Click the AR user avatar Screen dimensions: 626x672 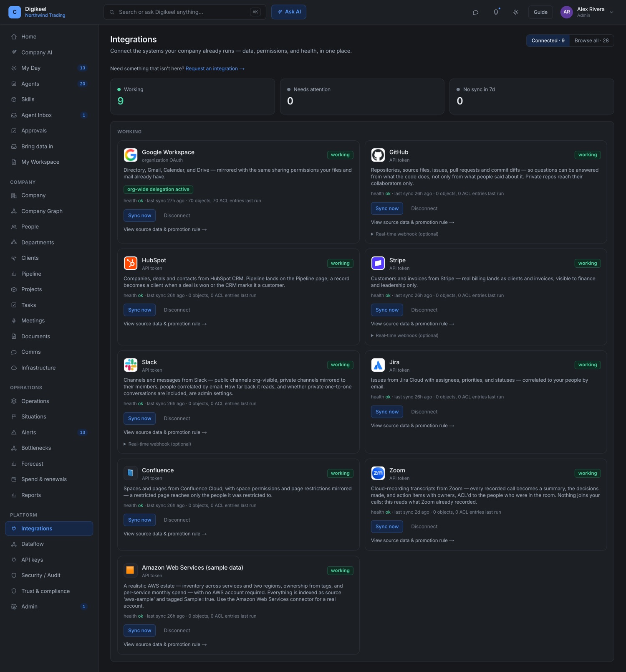pyautogui.click(x=567, y=12)
